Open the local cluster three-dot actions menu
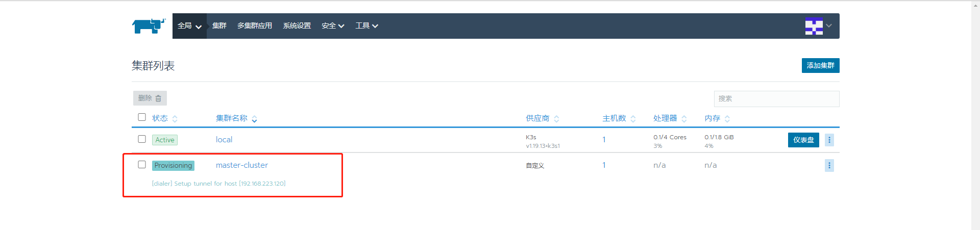The width and height of the screenshot is (980, 230). (829, 140)
